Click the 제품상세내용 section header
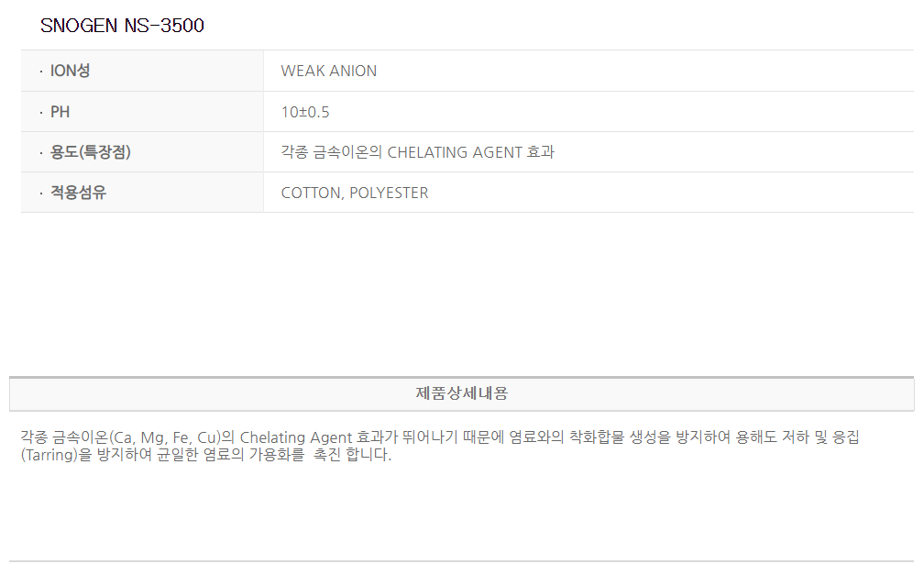 (x=461, y=393)
